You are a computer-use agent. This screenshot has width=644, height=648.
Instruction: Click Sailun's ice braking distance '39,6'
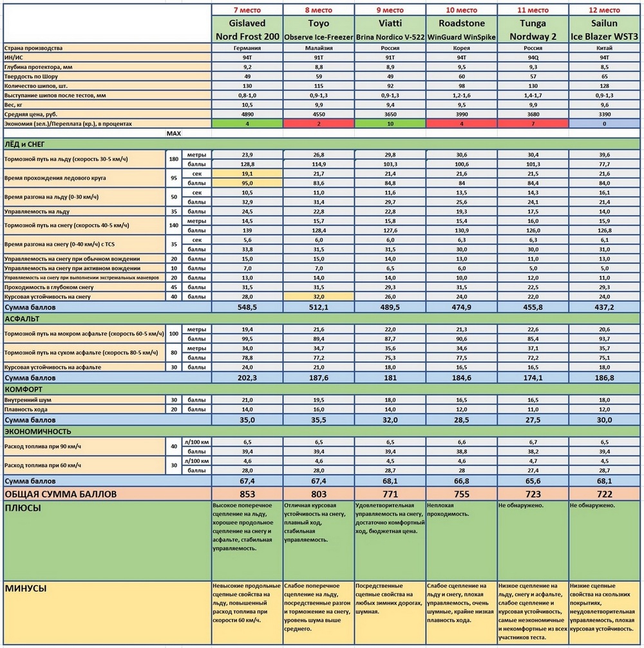click(604, 155)
